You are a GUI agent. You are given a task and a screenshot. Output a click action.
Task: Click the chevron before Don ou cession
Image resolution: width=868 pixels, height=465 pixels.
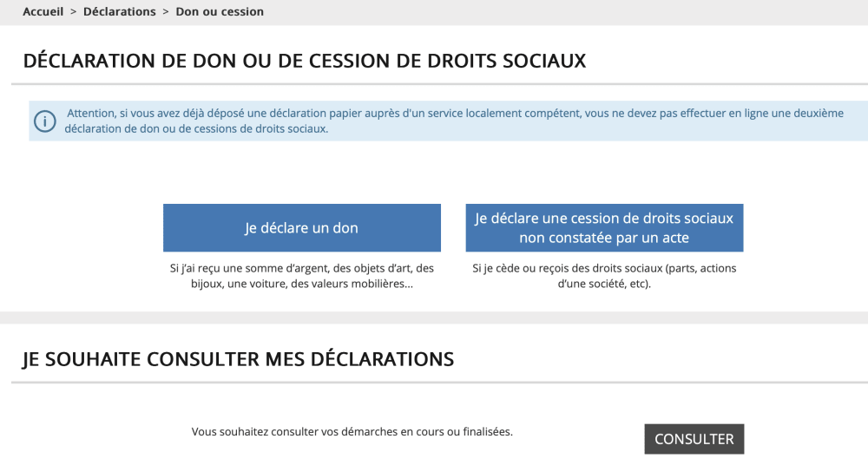pos(166,12)
